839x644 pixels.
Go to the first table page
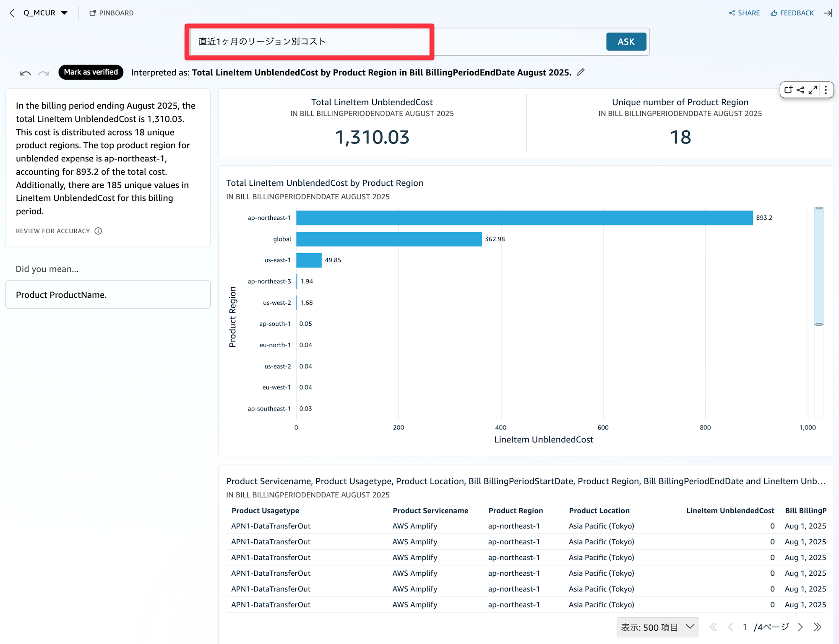pos(713,627)
